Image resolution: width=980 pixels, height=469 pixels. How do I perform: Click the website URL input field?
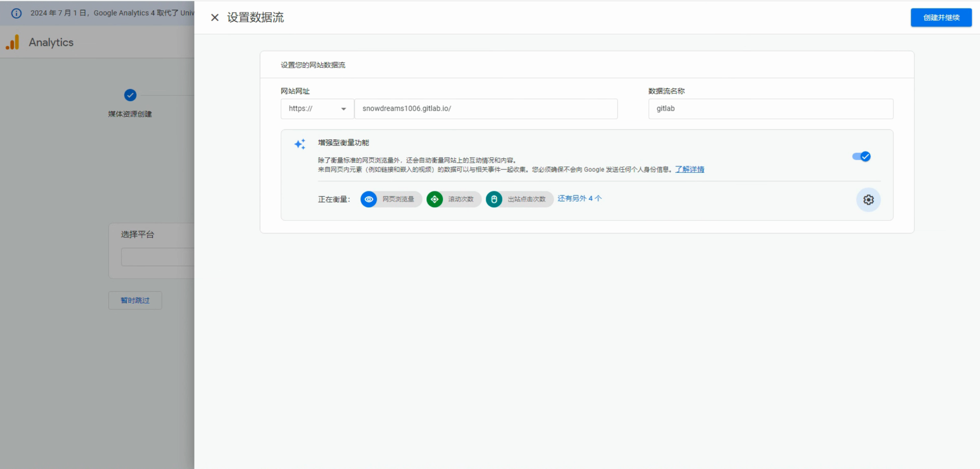tap(485, 109)
